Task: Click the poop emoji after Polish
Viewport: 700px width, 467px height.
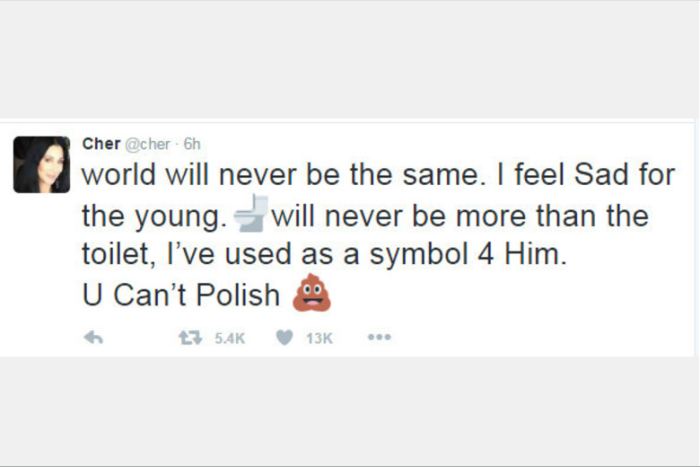Action: tap(309, 296)
